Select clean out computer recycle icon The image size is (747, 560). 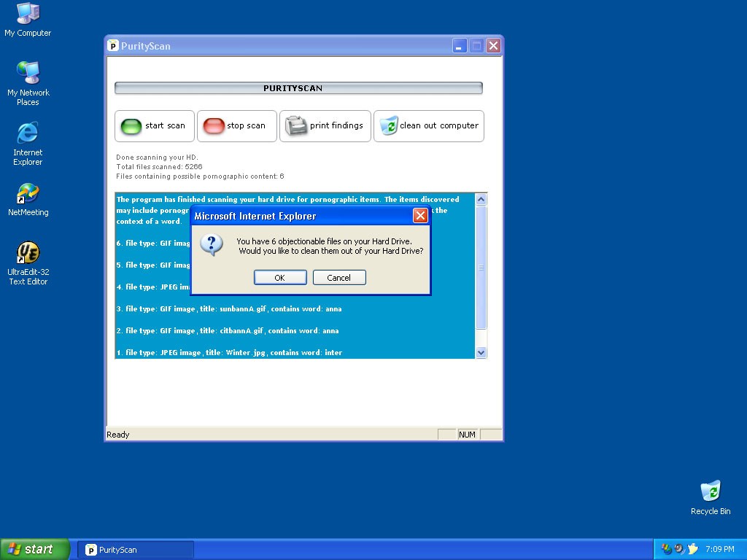tap(389, 126)
